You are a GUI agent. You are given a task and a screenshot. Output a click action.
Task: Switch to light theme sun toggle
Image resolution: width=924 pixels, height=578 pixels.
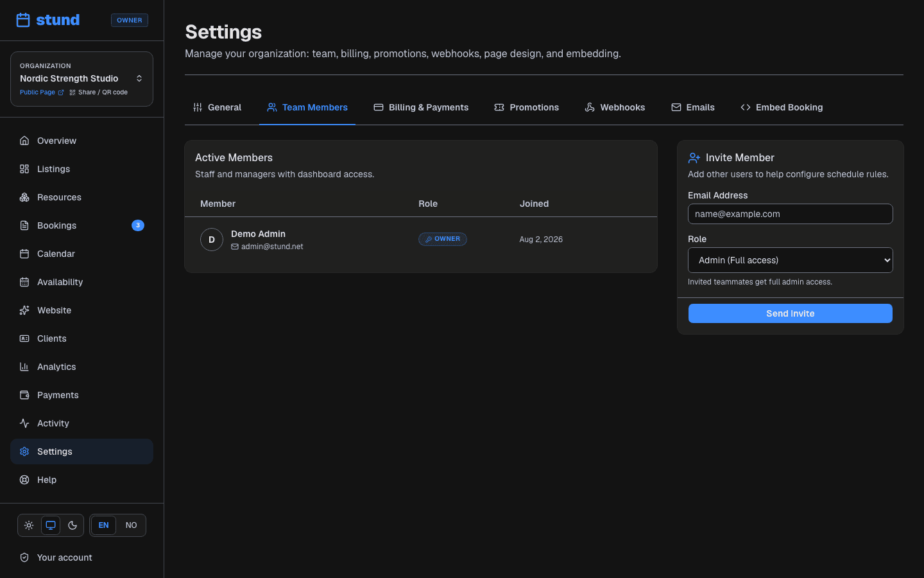tap(29, 525)
